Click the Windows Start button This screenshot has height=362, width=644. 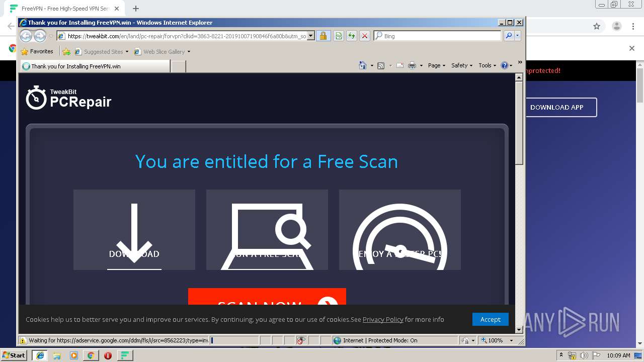[14, 355]
